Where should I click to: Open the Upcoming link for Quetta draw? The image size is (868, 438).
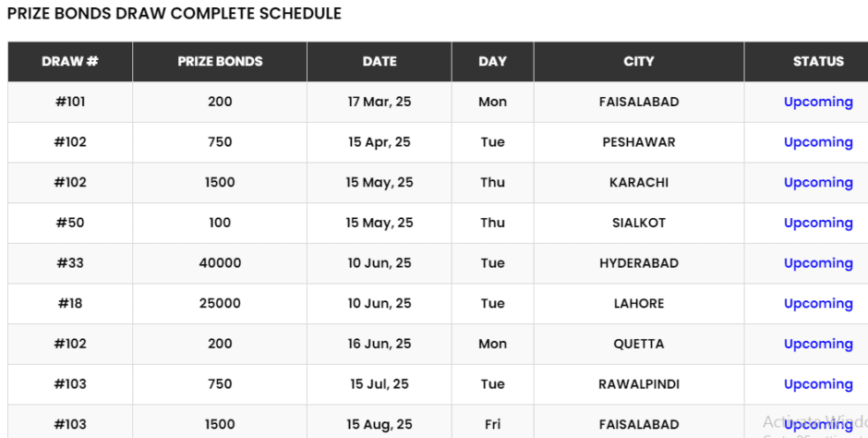click(x=817, y=344)
